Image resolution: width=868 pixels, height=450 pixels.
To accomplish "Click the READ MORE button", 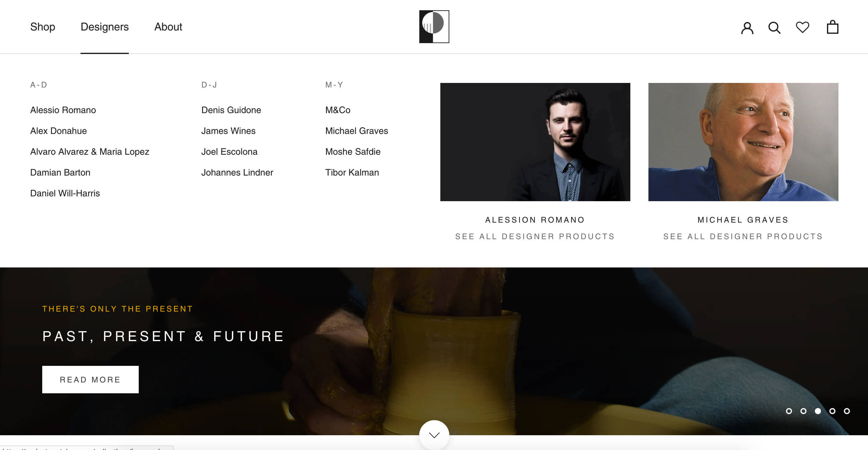I will [x=90, y=379].
